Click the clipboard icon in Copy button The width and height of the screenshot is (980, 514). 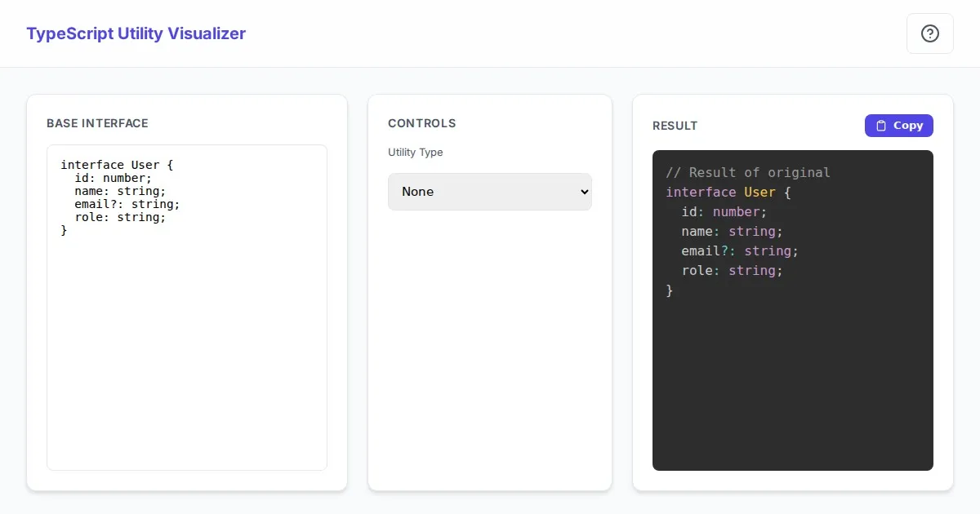click(x=880, y=126)
